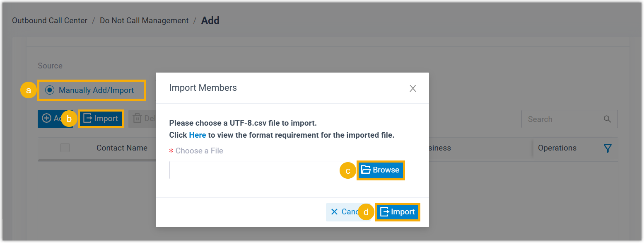Confirm Import in the Import Members dialog

398,212
